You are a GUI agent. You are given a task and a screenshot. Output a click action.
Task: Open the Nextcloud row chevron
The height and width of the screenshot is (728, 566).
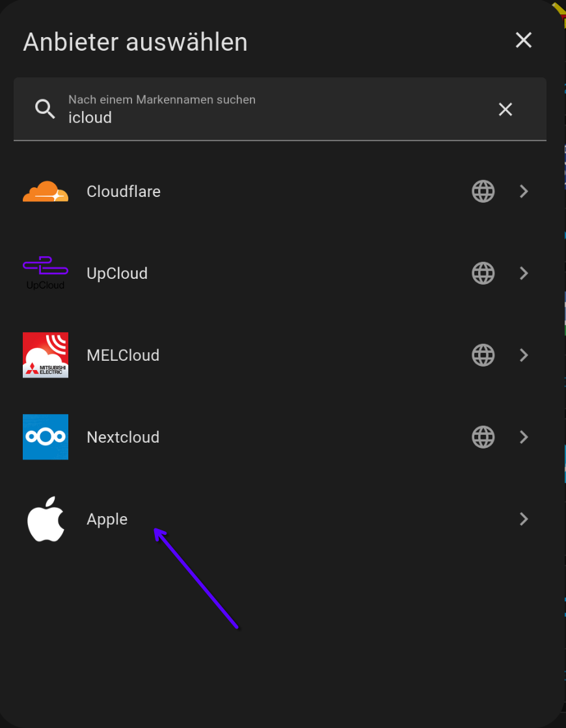[524, 437]
